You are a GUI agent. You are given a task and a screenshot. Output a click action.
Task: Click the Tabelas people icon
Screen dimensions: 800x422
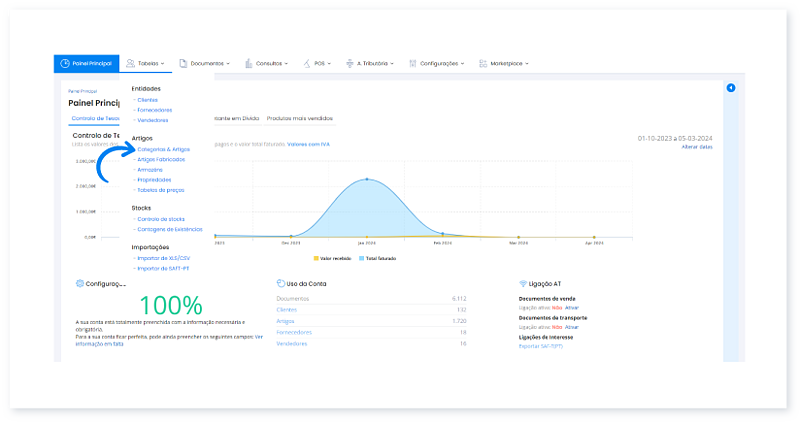pos(131,63)
